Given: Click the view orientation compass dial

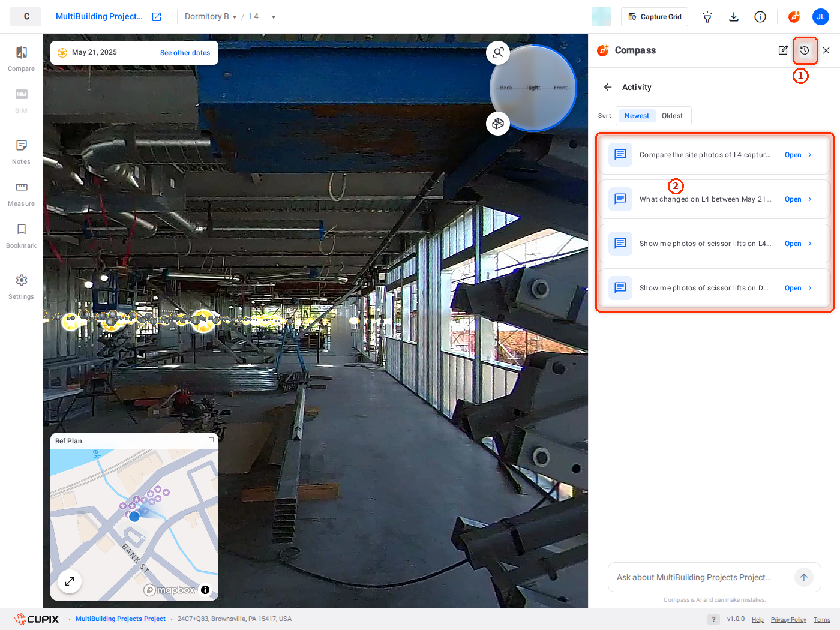Looking at the screenshot, I should [533, 88].
